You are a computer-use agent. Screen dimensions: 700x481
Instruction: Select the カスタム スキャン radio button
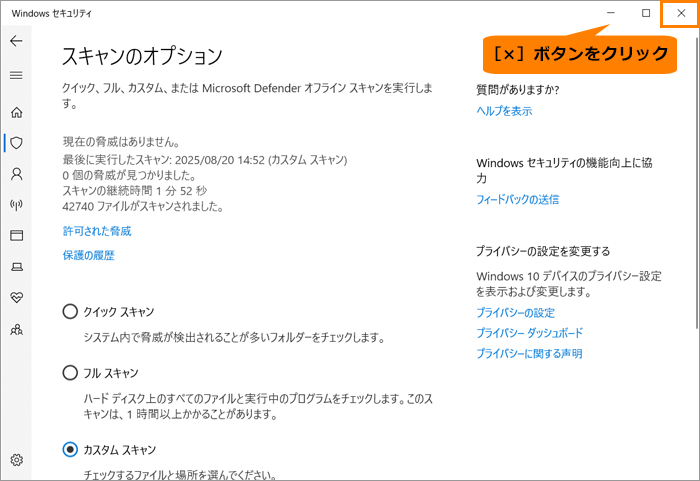[x=70, y=449]
